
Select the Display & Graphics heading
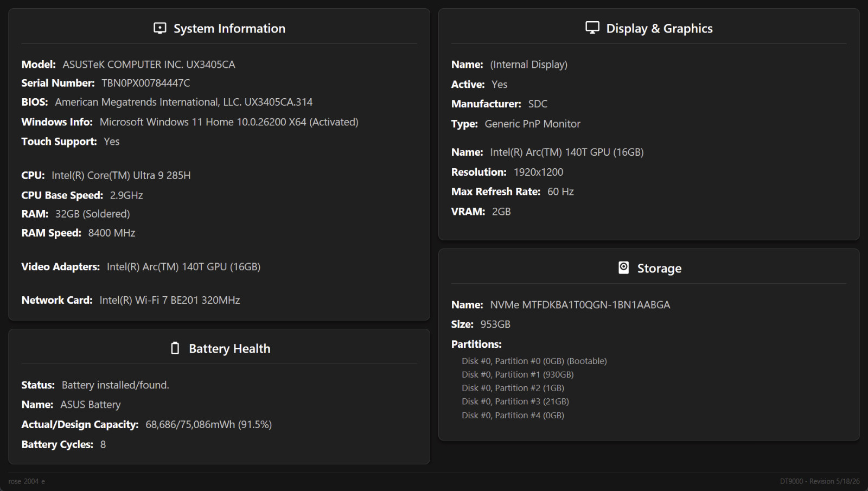659,28
